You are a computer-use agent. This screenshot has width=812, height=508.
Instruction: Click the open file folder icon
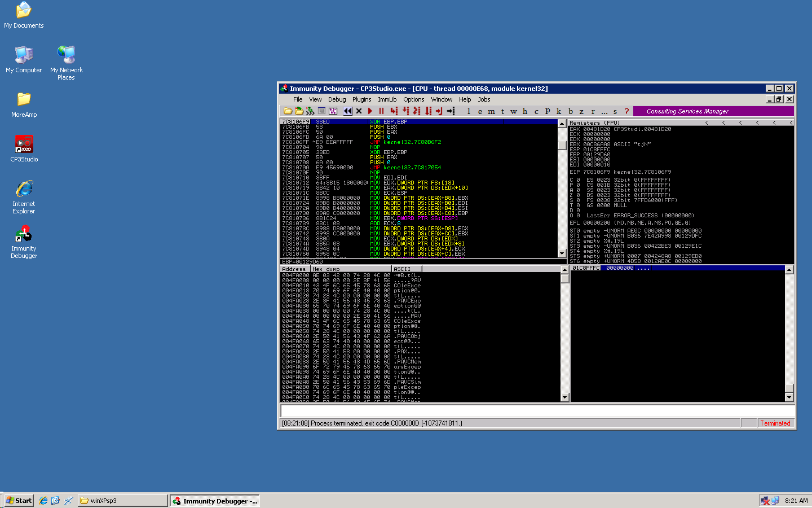tap(288, 111)
